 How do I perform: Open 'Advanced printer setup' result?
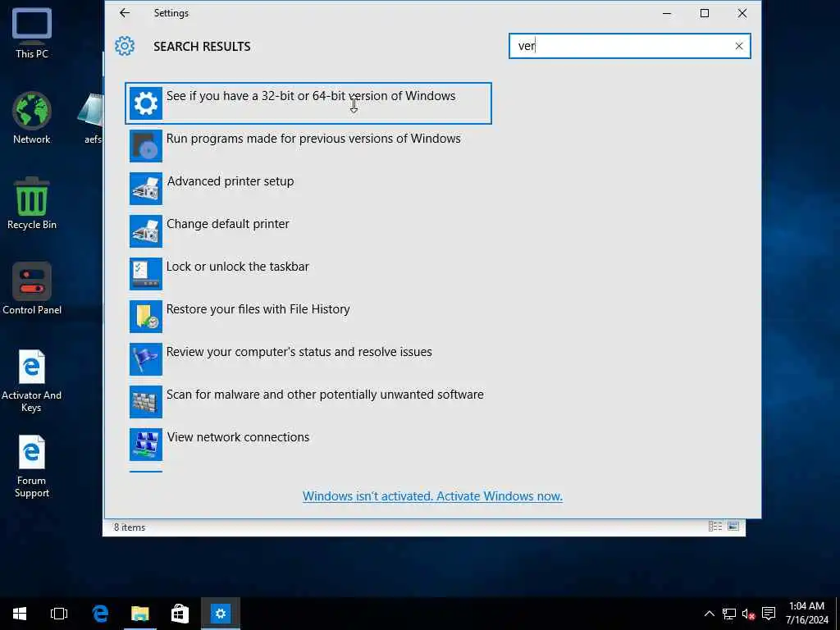pos(308,189)
